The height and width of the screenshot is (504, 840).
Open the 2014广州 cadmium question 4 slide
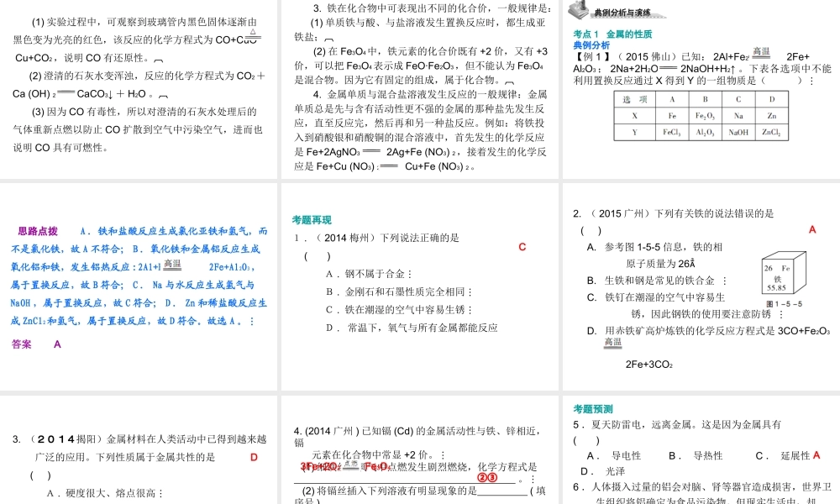coord(419,450)
